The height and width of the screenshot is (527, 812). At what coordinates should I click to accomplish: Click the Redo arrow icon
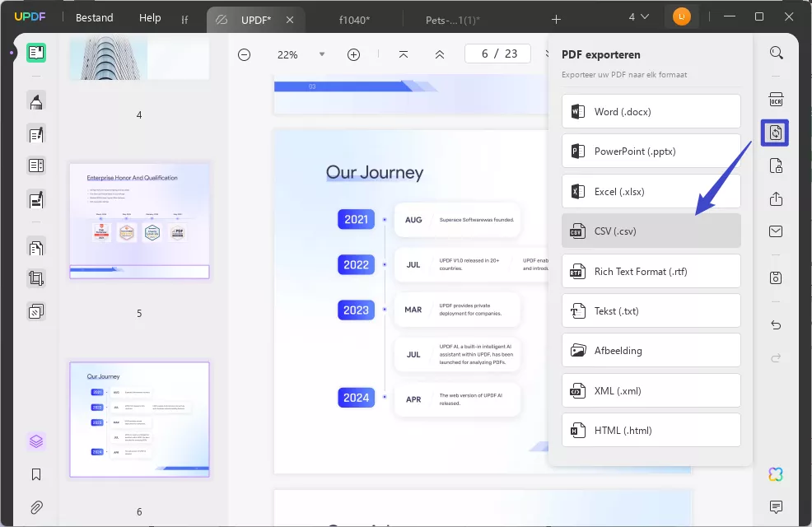coord(776,358)
